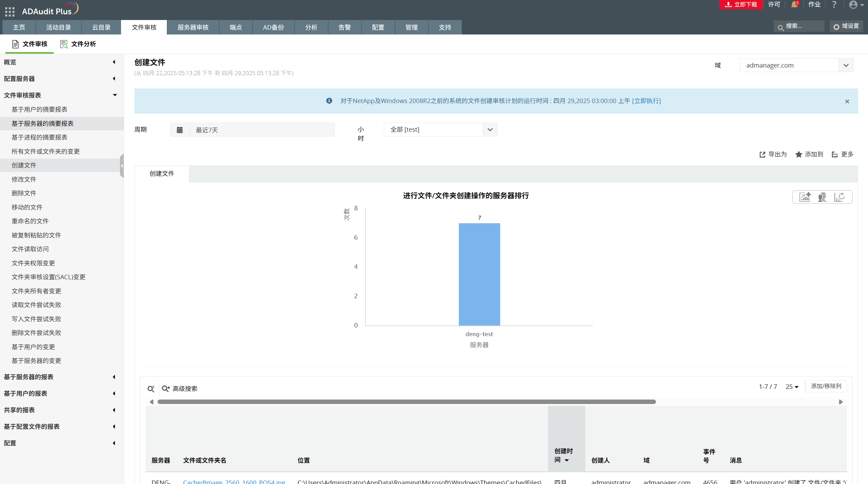Collapse the left sidebar panel handle
Screen dimensions: 868x484
(x=122, y=166)
